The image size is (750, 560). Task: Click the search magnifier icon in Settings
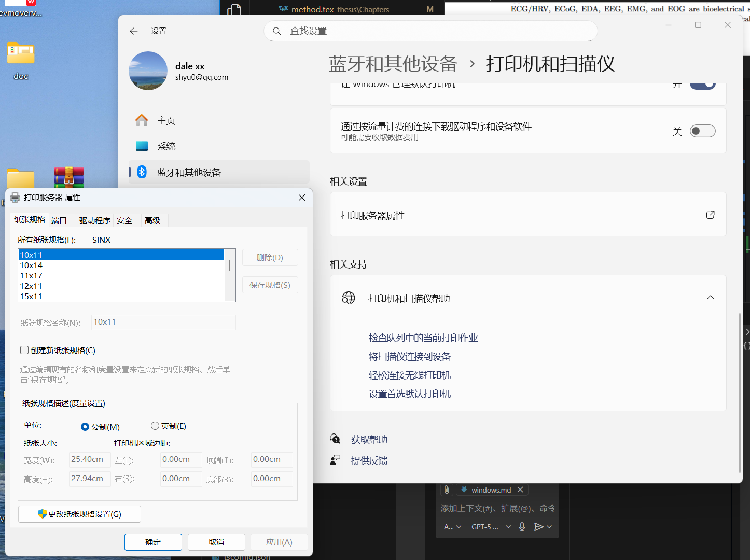pos(277,31)
